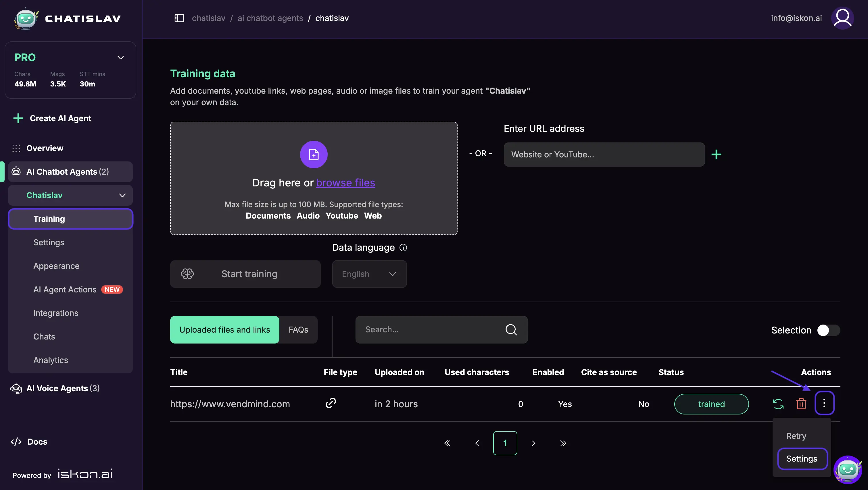This screenshot has height=490, width=868.
Task: Open Settings in the sidebar
Action: (x=49, y=242)
